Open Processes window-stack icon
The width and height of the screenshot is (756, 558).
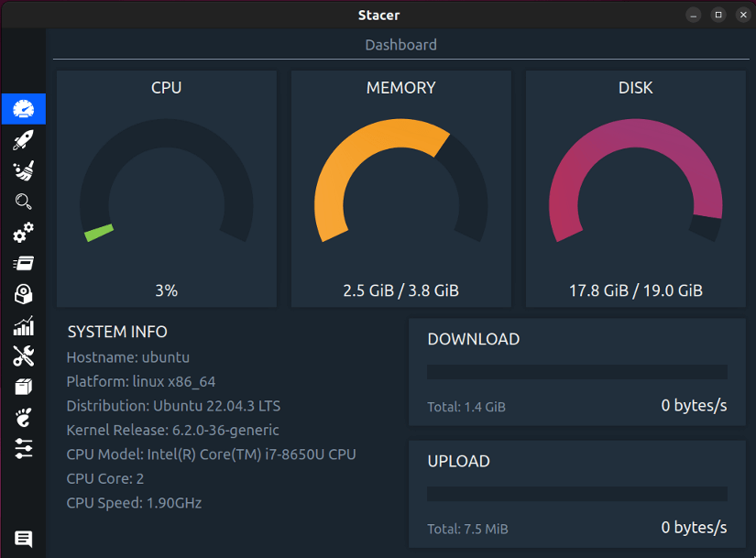tap(24, 263)
